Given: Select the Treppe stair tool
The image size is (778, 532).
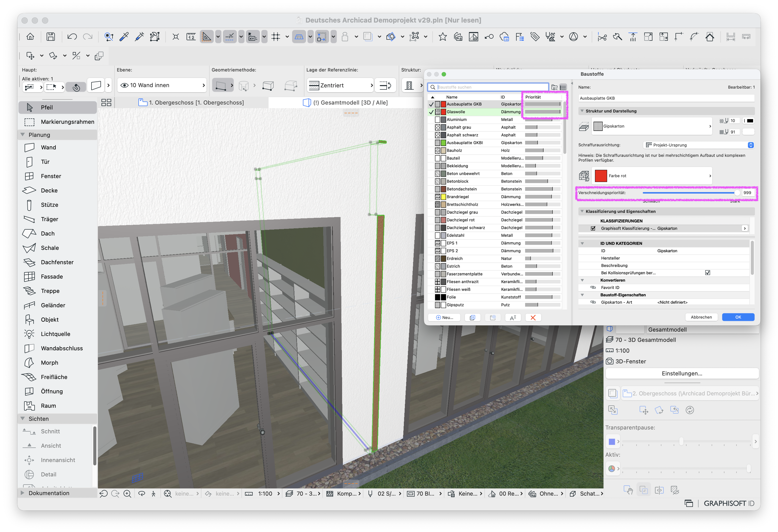Looking at the screenshot, I should click(58, 291).
